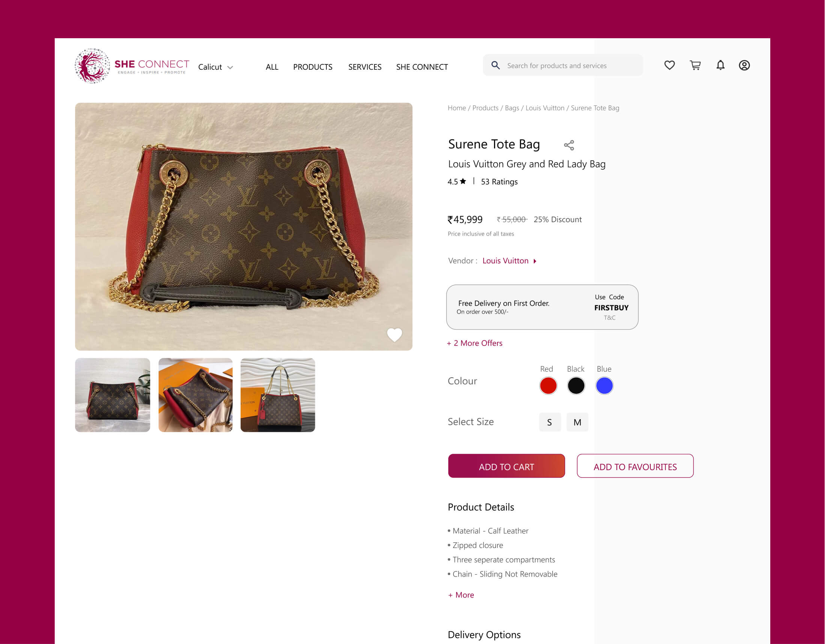Click the ADD TO FAVOURITES button
Viewport: 825px width, 644px height.
(635, 466)
